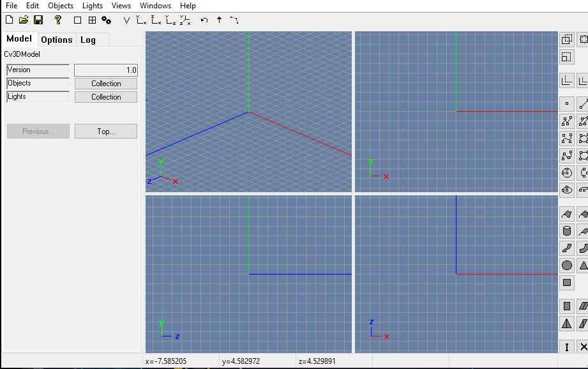Viewport: 588px width, 369px height.
Task: Select the Y-X axis view icon
Action: (x=141, y=20)
